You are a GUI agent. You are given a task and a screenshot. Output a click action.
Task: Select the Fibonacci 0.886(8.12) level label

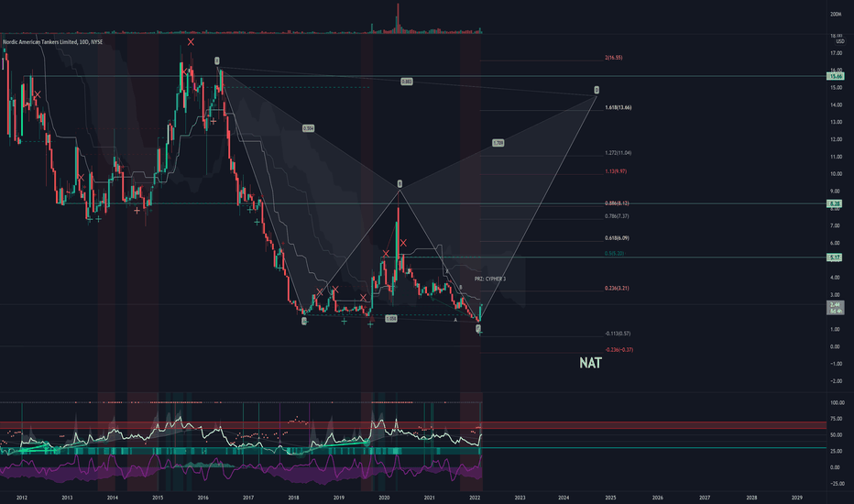[617, 203]
